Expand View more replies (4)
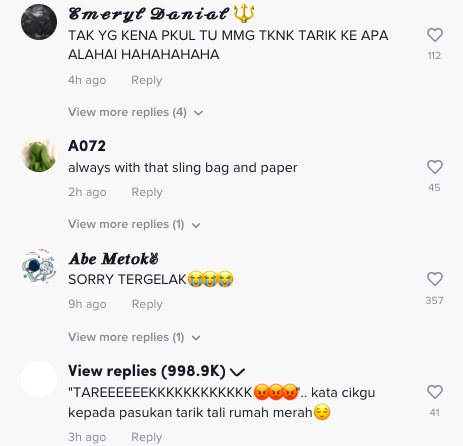 [x=136, y=112]
